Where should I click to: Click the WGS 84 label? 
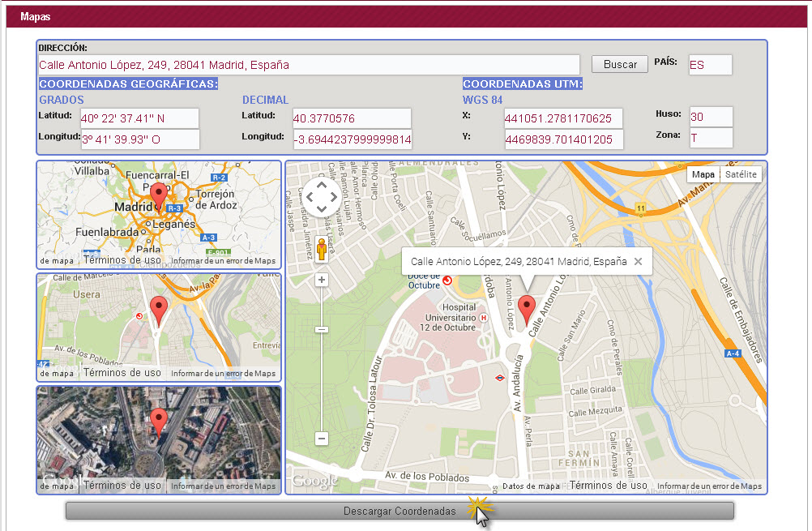click(483, 100)
